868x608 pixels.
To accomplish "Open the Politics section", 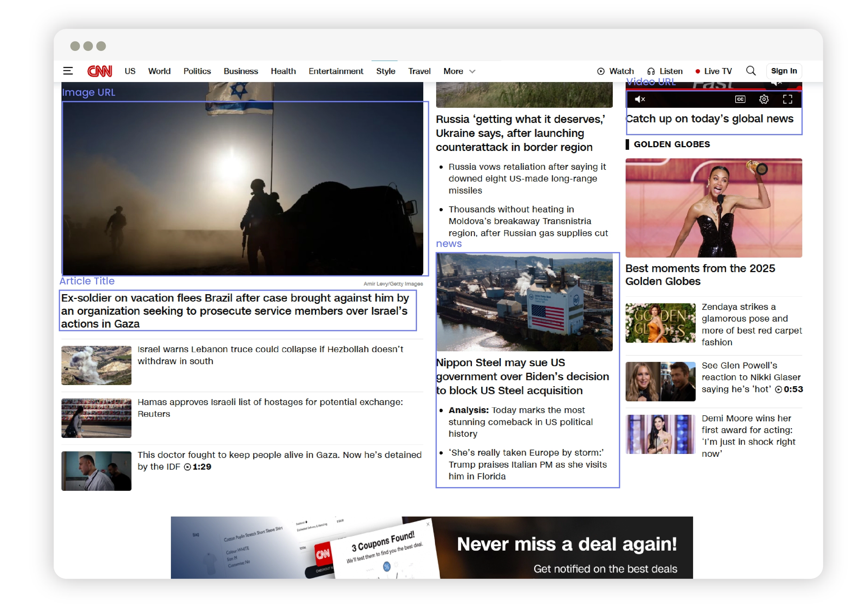I will [x=197, y=71].
